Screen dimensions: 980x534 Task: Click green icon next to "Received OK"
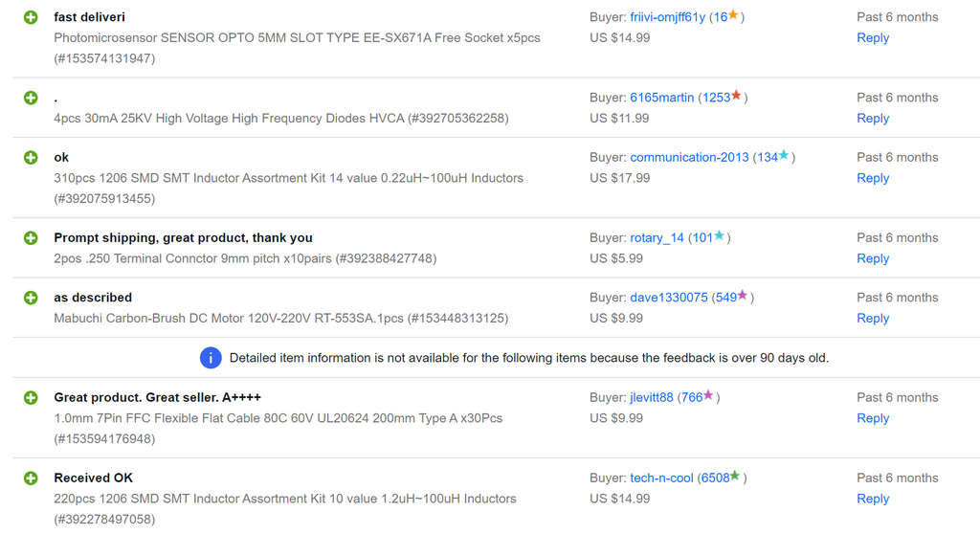point(31,478)
